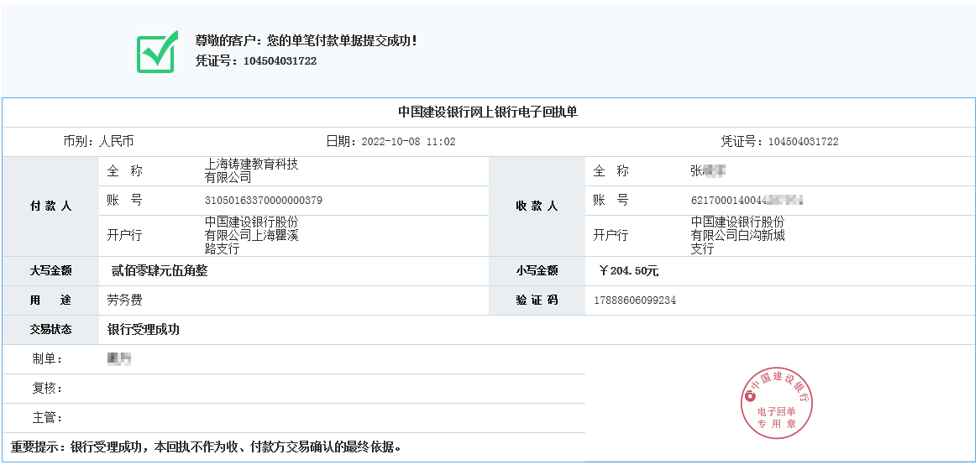
Task: Select the payee name starting with 张
Action: coord(708,170)
